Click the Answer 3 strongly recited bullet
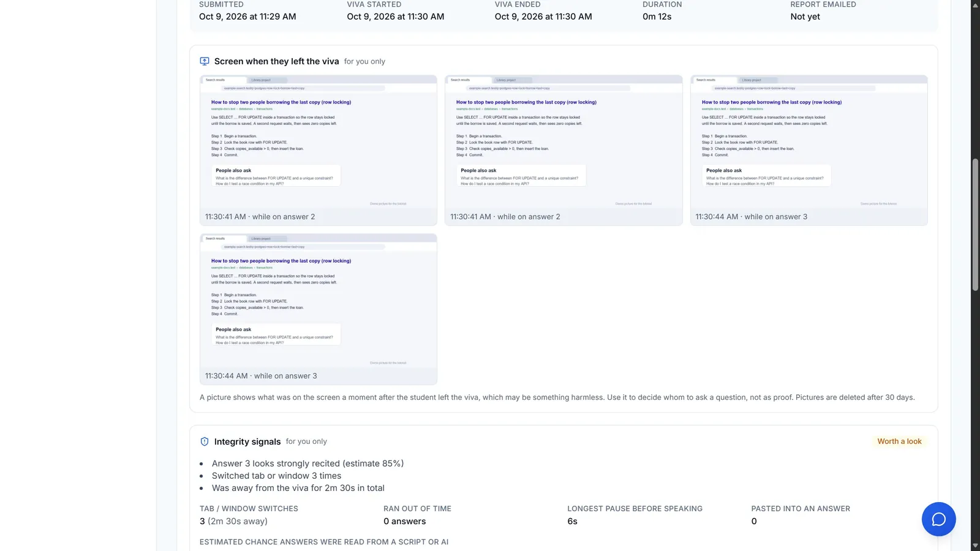This screenshot has width=980, height=551. point(307,463)
